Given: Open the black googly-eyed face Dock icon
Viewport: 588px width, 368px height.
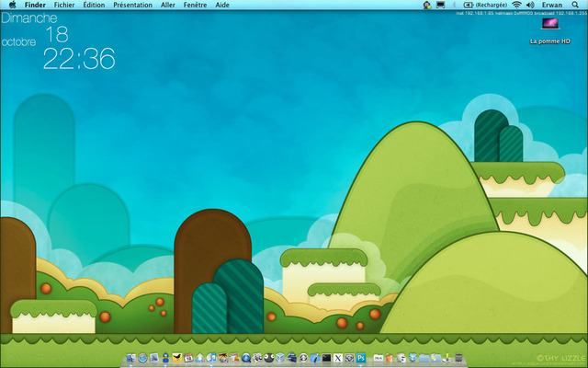Looking at the screenshot, I should [269, 358].
